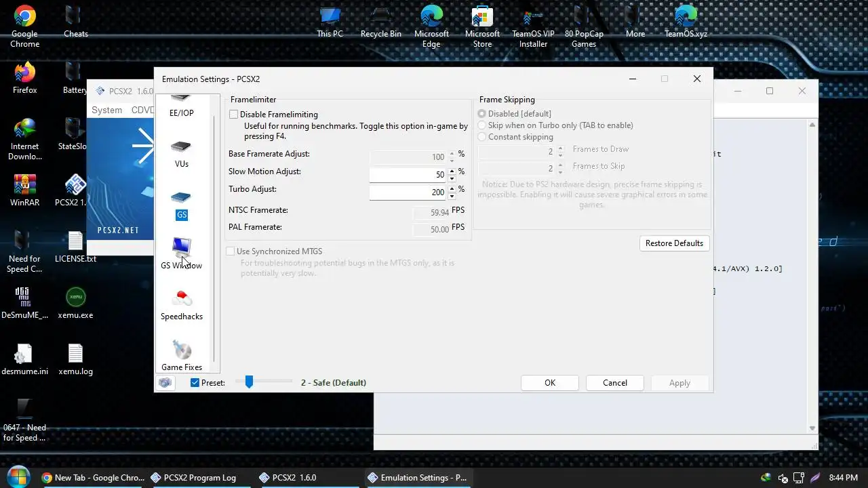868x488 pixels.
Task: Select the GS settings page icon
Action: point(181,206)
